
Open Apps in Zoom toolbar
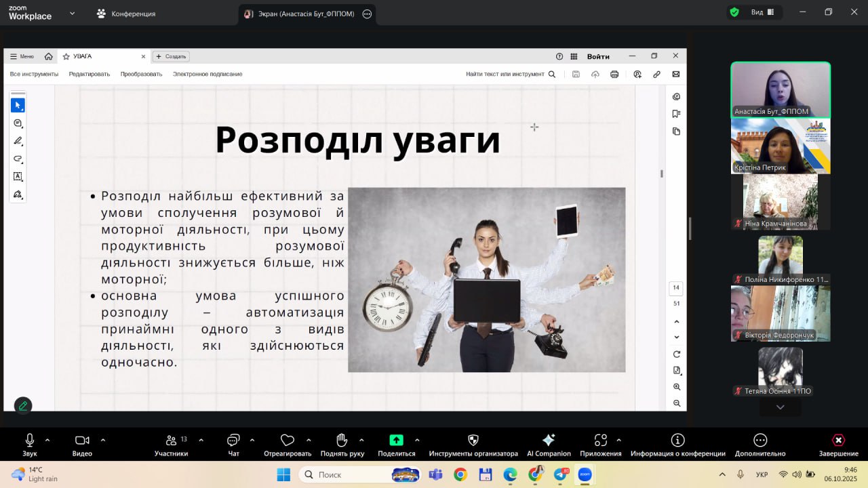tap(600, 441)
